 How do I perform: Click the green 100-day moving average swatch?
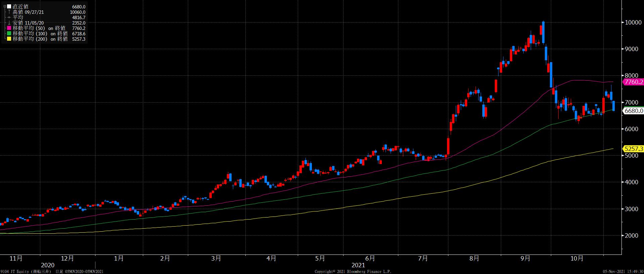point(9,34)
